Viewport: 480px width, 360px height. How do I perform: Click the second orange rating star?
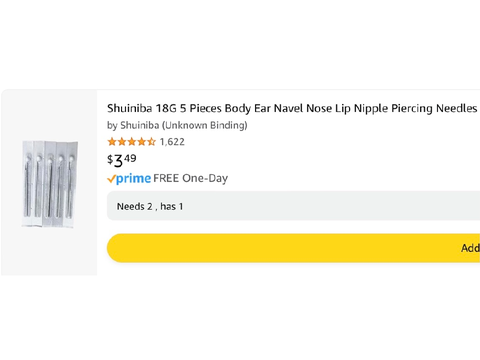(x=122, y=142)
